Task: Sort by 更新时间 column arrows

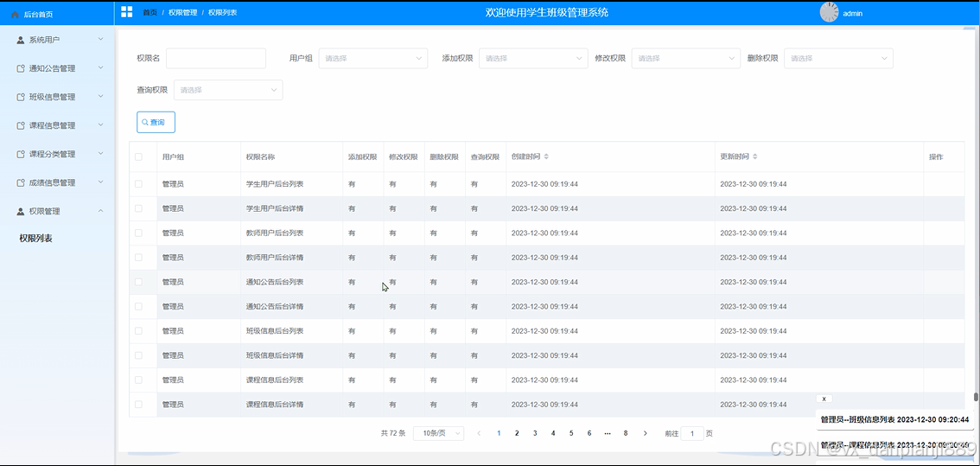Action: tap(754, 157)
